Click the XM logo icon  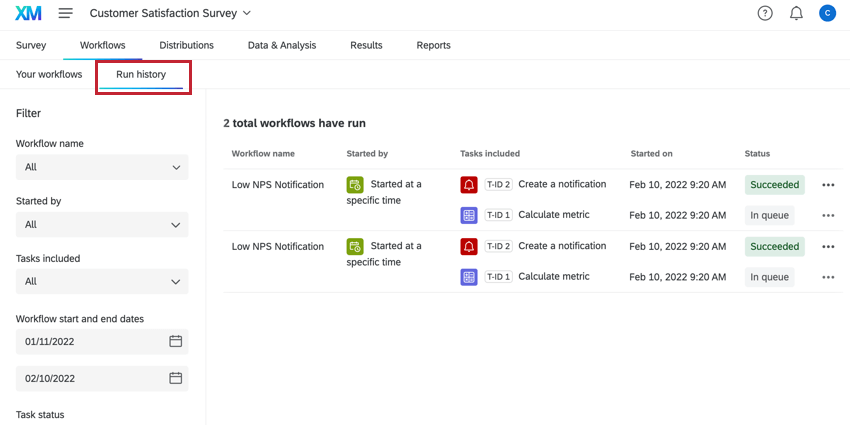[28, 13]
